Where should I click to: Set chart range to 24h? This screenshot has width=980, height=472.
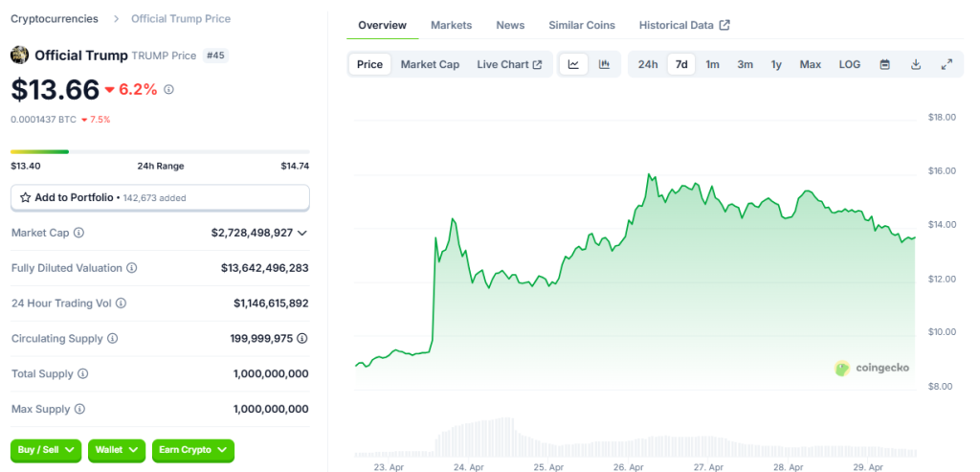point(648,64)
